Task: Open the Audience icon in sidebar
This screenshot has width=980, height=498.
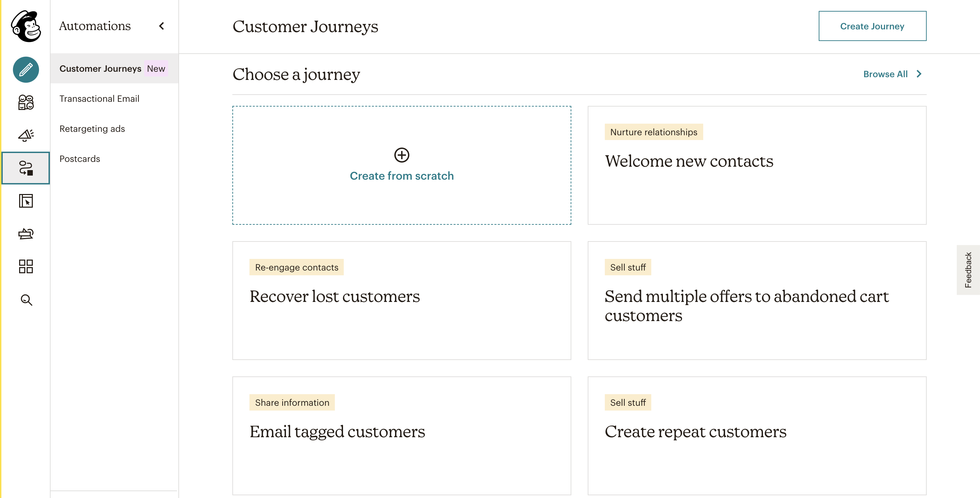Action: [x=26, y=102]
